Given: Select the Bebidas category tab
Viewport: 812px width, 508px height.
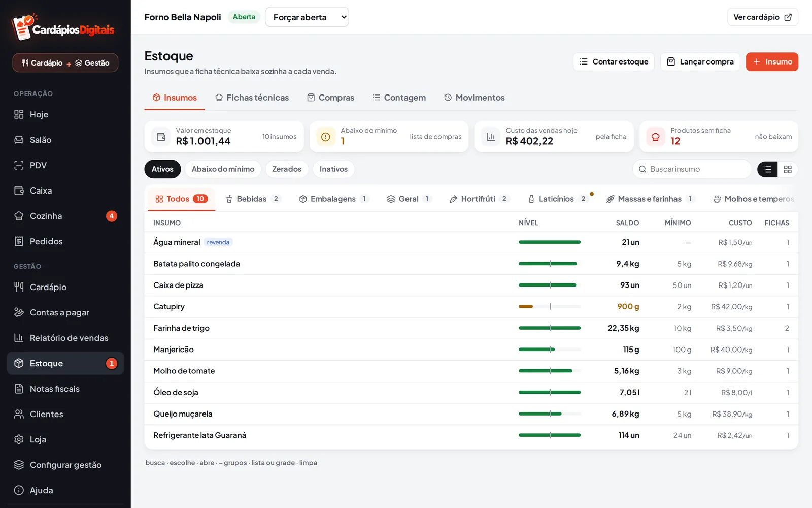Looking at the screenshot, I should [253, 199].
